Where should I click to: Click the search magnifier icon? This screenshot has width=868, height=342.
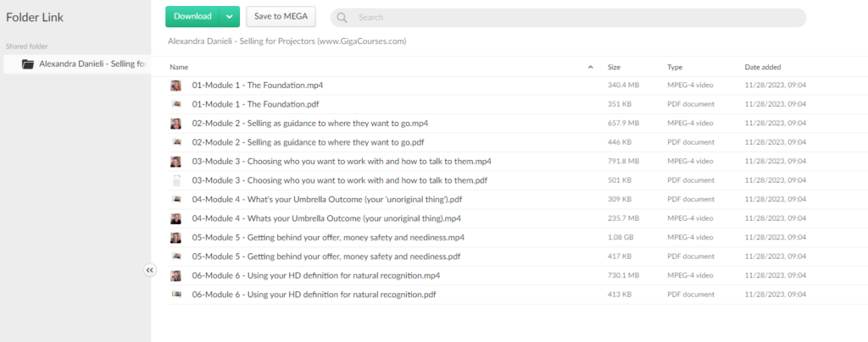pos(342,17)
